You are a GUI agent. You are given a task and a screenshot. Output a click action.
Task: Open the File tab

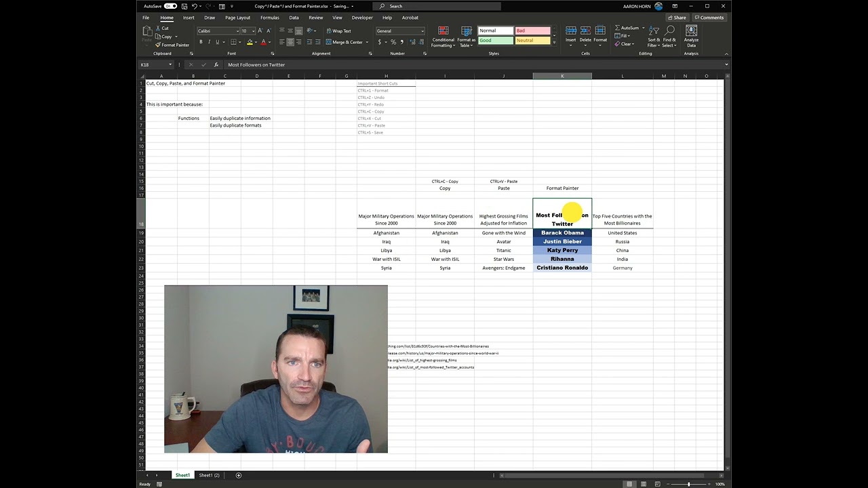(146, 18)
